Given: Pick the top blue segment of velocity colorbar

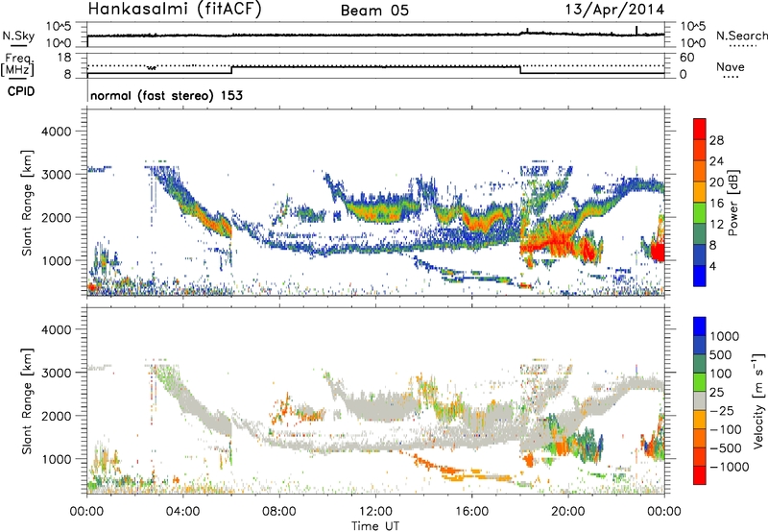Looking at the screenshot, I should coord(700,326).
